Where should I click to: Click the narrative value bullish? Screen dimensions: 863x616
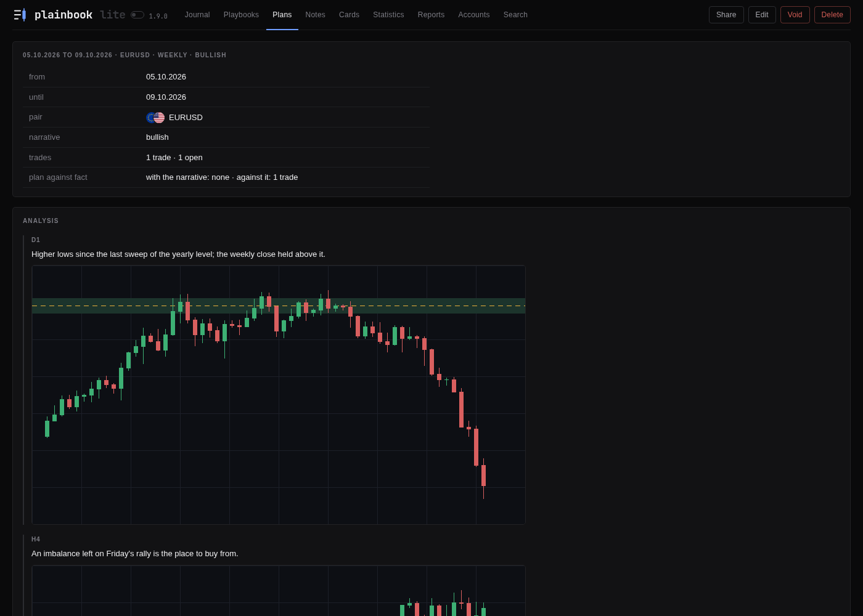157,137
